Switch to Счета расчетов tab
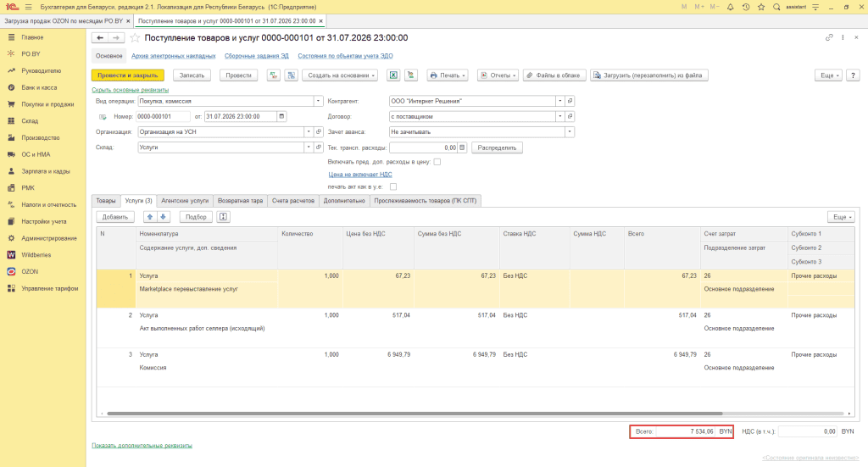 point(293,201)
